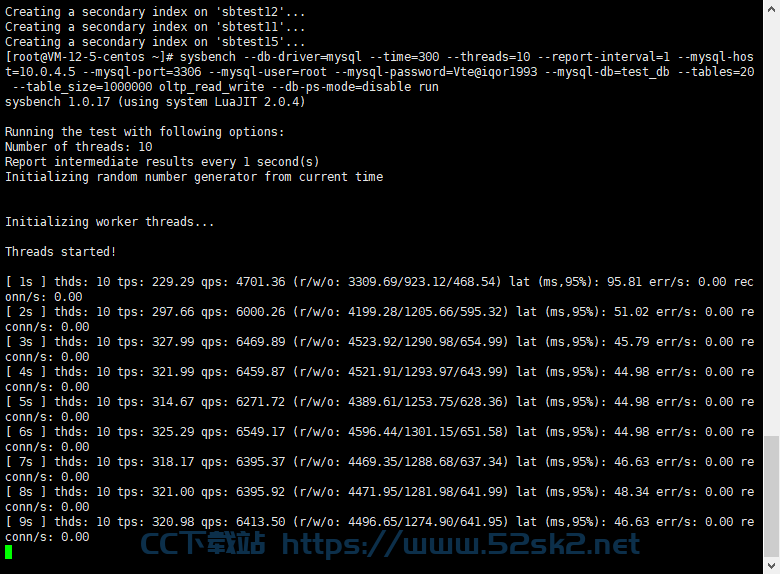Click tps value 325.29 in 6s row
The height and width of the screenshot is (574, 780).
click(173, 432)
